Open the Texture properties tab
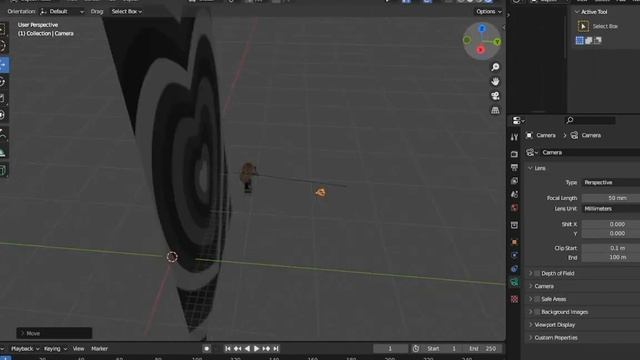The width and height of the screenshot is (640, 360). (514, 299)
